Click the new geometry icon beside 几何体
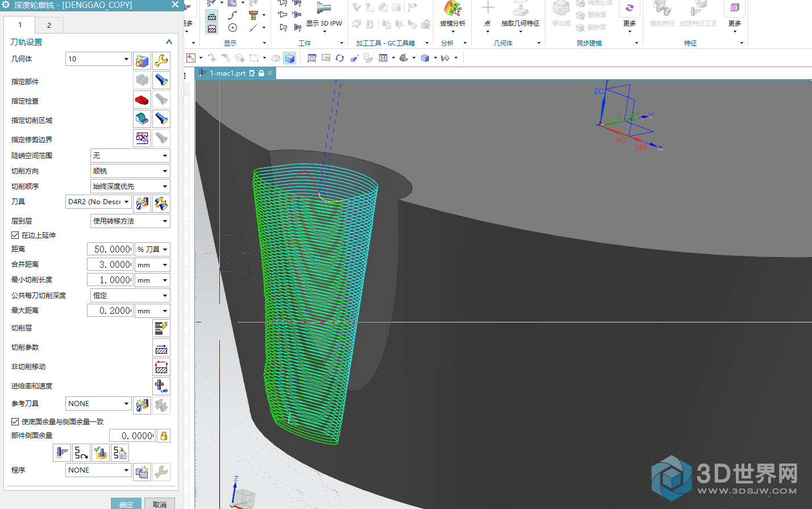The image size is (812, 509). pos(142,60)
